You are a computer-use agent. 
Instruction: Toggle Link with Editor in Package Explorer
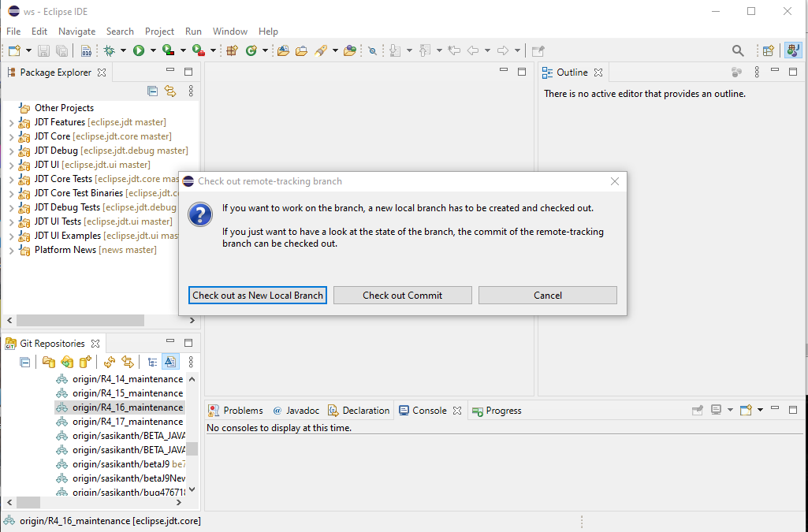coord(170,91)
